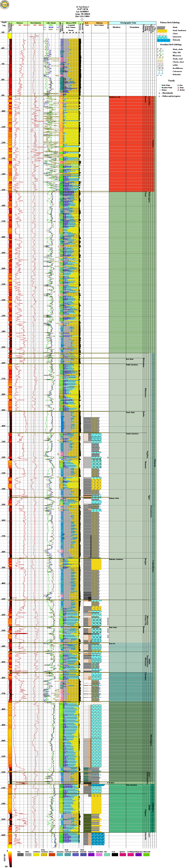This screenshot has width=188, height=868.
Task: Select the Sand, Sandstone pattern in Primary legend
Action: (162, 31)
